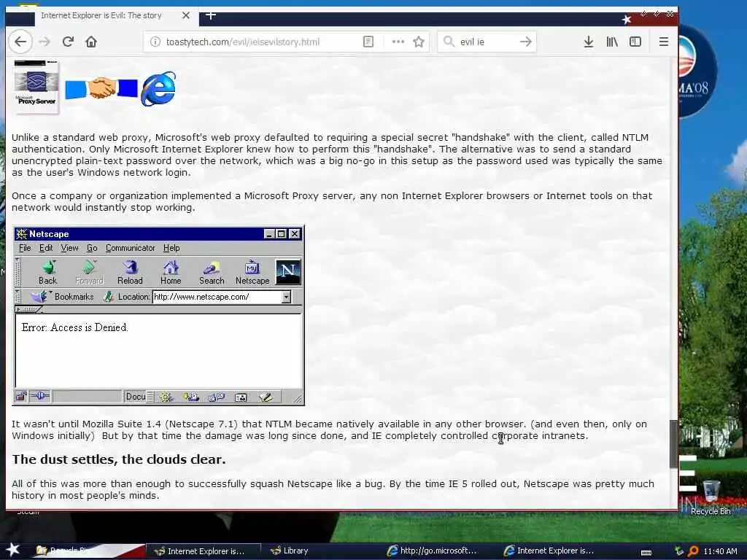Image resolution: width=747 pixels, height=560 pixels.
Task: Close the 'Internet Explorer is Evil' tab
Action: tap(186, 16)
